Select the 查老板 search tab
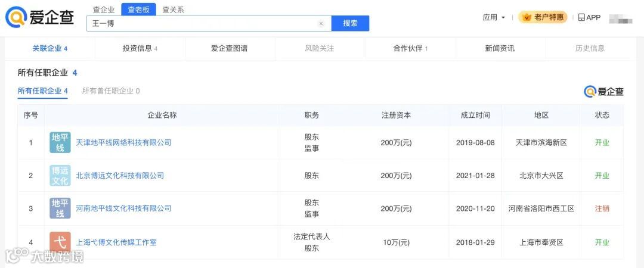 point(139,10)
